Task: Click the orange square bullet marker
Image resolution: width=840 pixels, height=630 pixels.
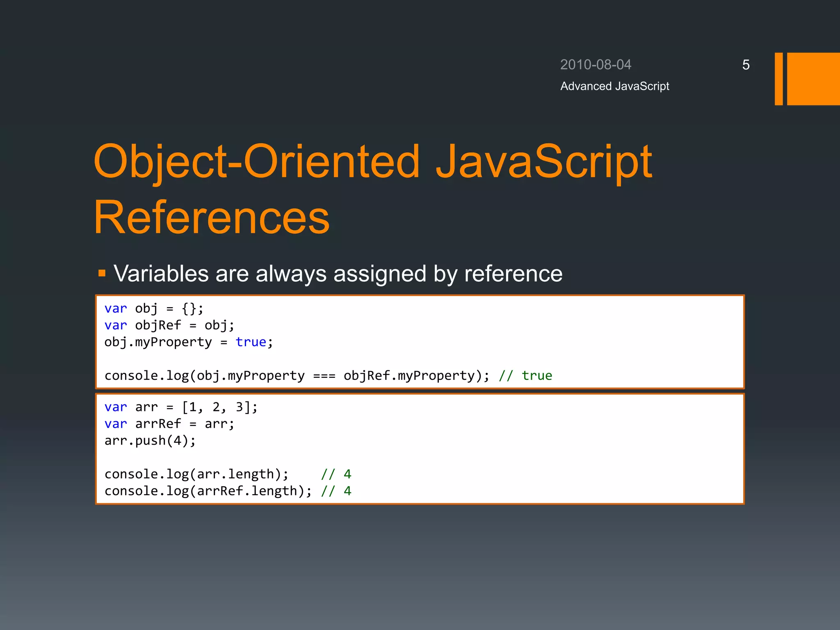Action: (x=102, y=273)
